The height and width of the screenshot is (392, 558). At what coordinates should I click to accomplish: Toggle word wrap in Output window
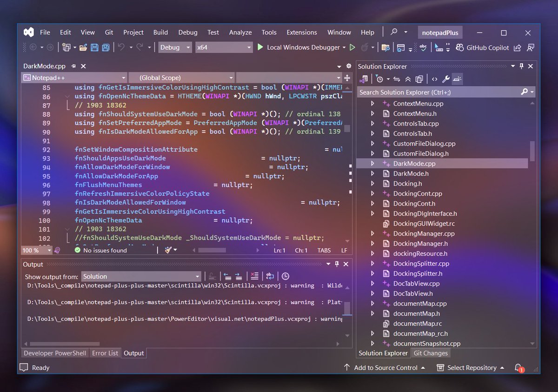click(x=270, y=276)
